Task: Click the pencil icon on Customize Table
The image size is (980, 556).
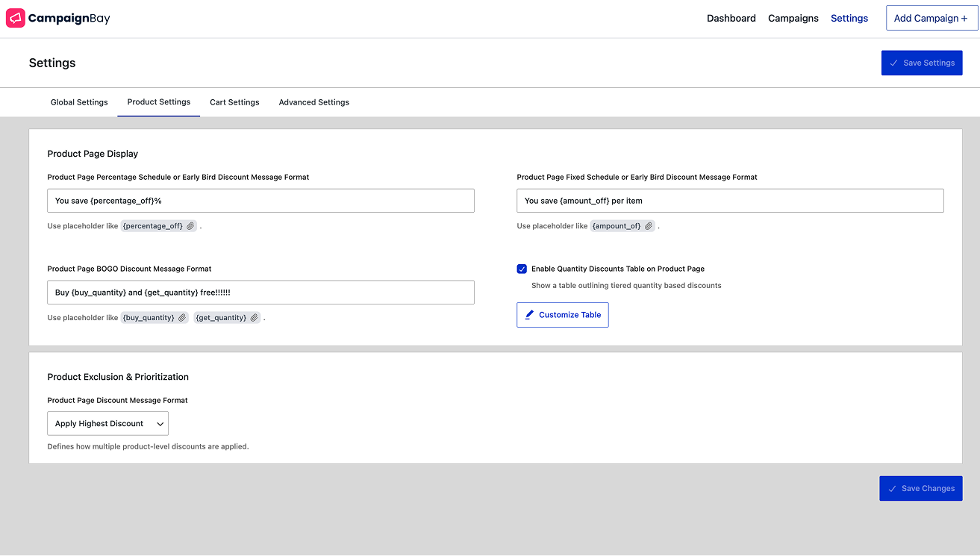Action: click(531, 314)
